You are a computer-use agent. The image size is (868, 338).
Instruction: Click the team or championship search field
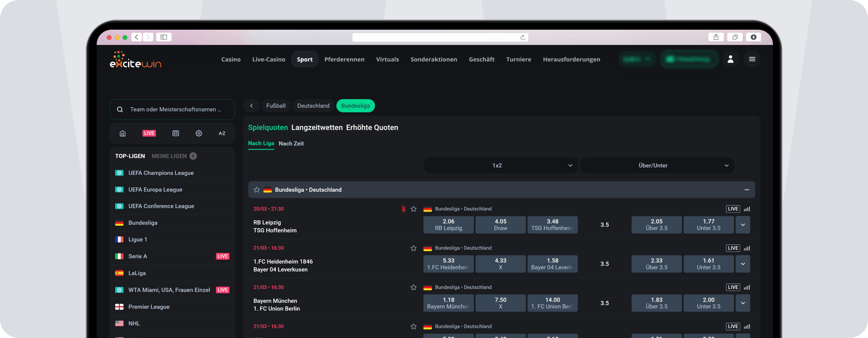coord(172,110)
